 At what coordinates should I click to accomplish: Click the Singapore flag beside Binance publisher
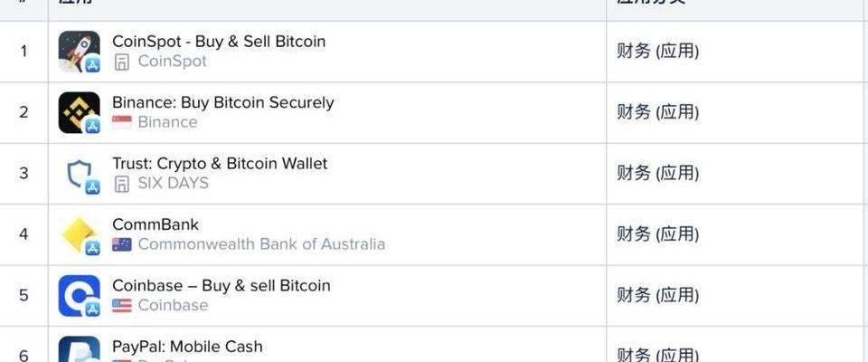tap(122, 122)
